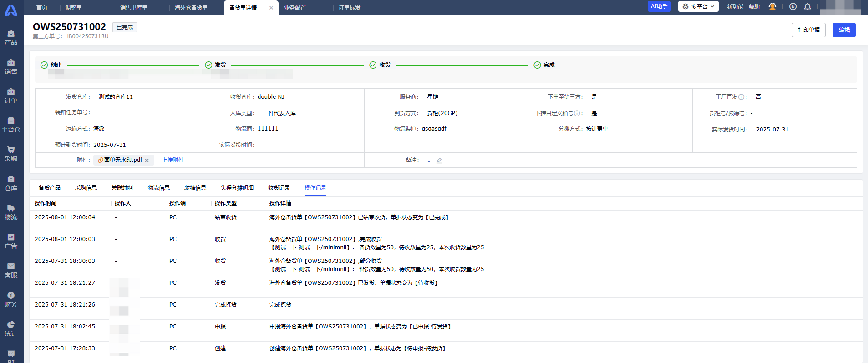Image resolution: width=868 pixels, height=363 pixels.
Task: Click the notification bell icon
Action: click(807, 7)
